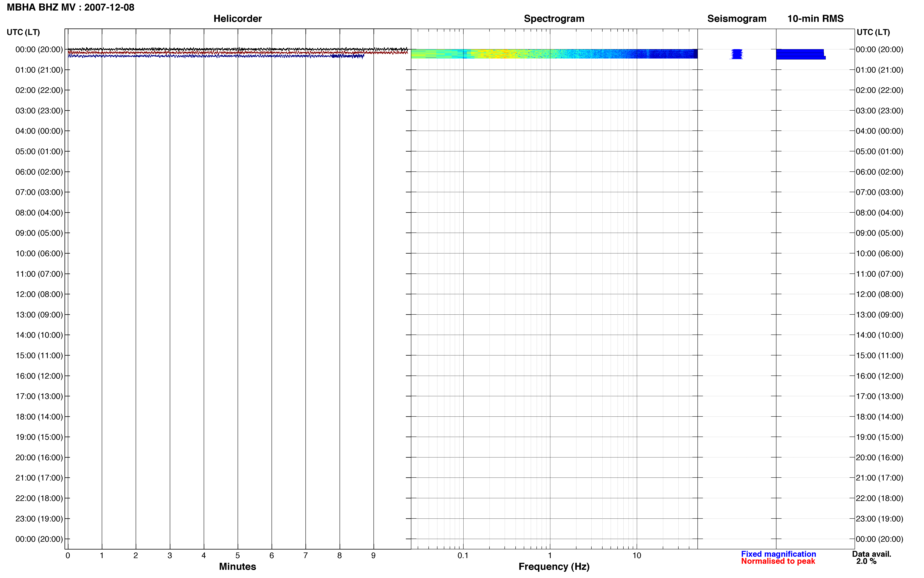Click right time label 23:00 (19:00)
Image resolution: width=924 pixels, height=578 pixels.
879,519
